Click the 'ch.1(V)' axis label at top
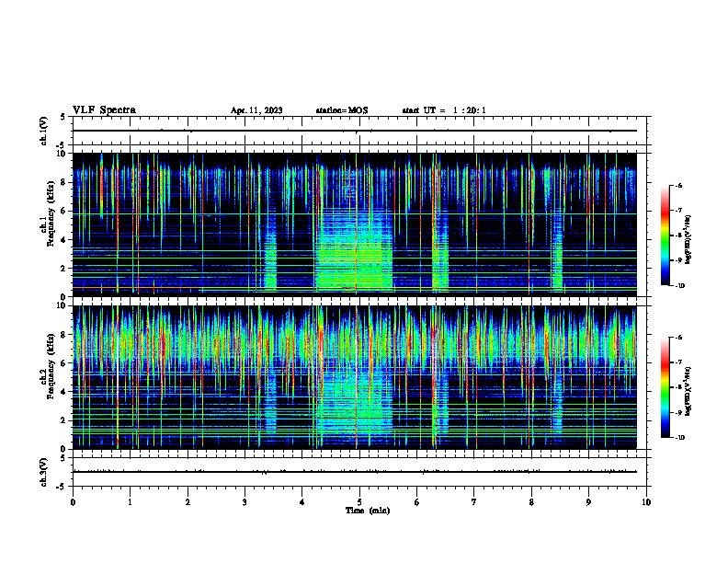Viewport: 728px width, 563px height. point(44,131)
